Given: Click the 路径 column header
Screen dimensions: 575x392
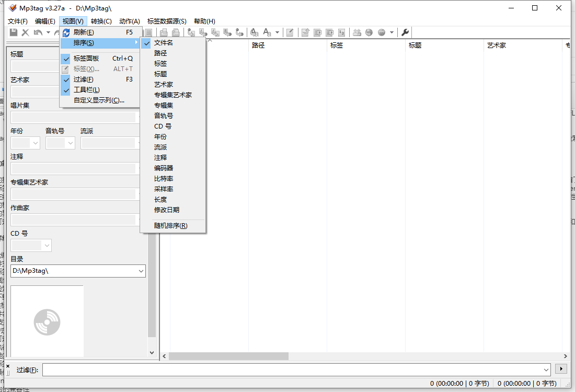Looking at the screenshot, I should pos(287,45).
